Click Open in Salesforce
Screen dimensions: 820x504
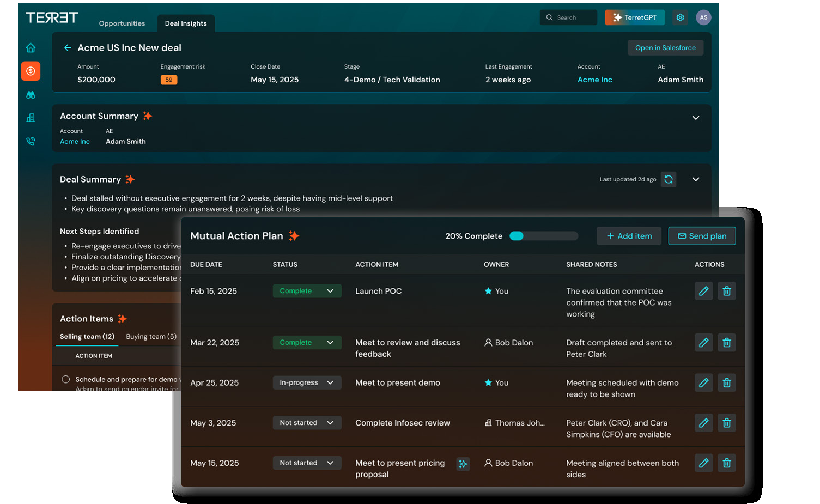pyautogui.click(x=665, y=47)
